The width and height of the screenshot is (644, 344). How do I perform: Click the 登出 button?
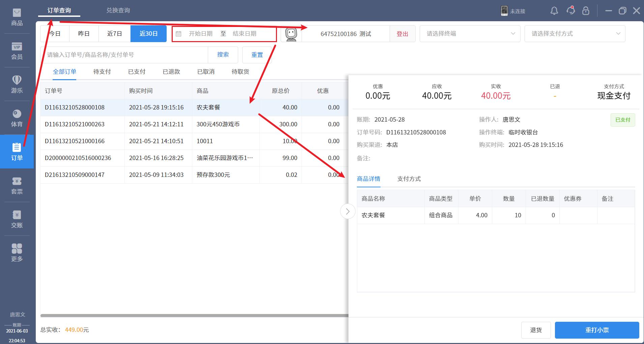[x=402, y=34]
